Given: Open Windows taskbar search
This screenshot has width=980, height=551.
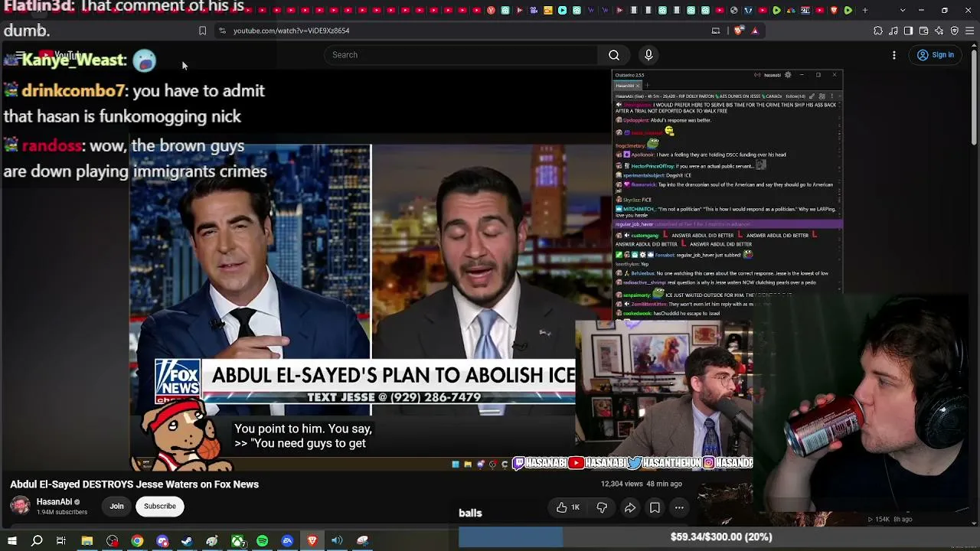Looking at the screenshot, I should [x=37, y=541].
